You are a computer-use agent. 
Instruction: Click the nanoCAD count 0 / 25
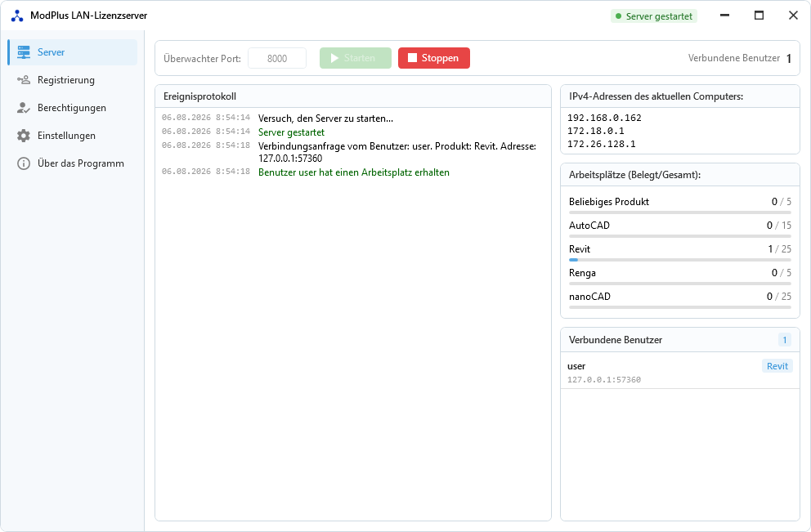pos(779,297)
